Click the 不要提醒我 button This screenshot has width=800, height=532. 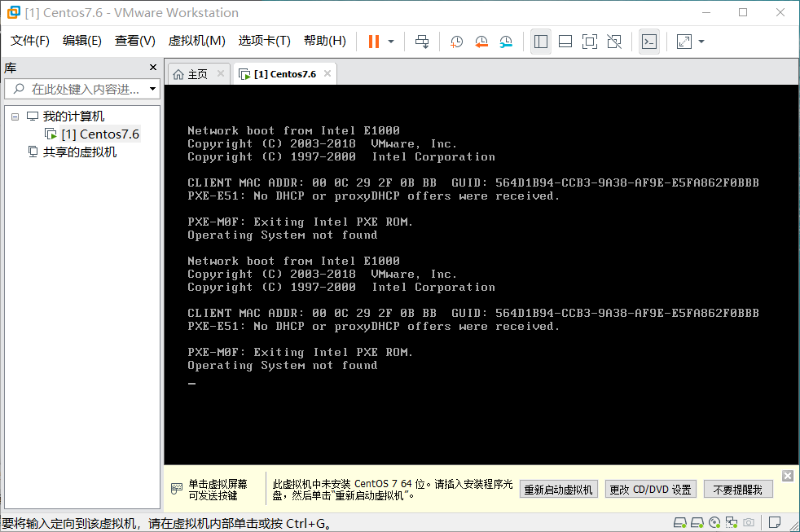click(738, 490)
